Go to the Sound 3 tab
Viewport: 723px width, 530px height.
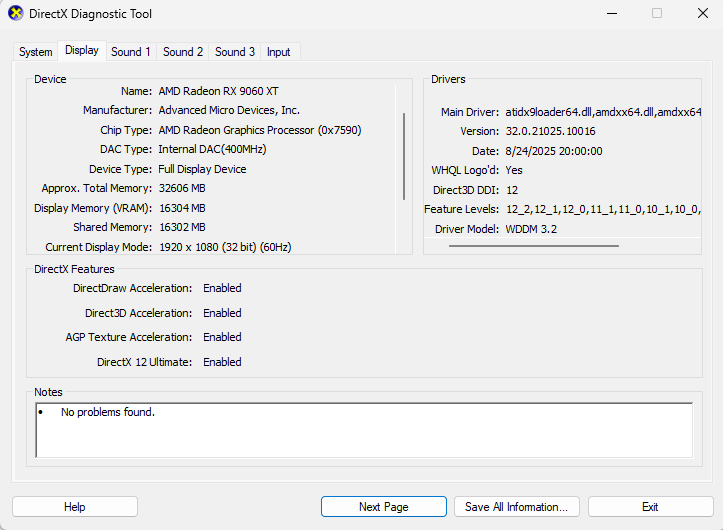235,52
